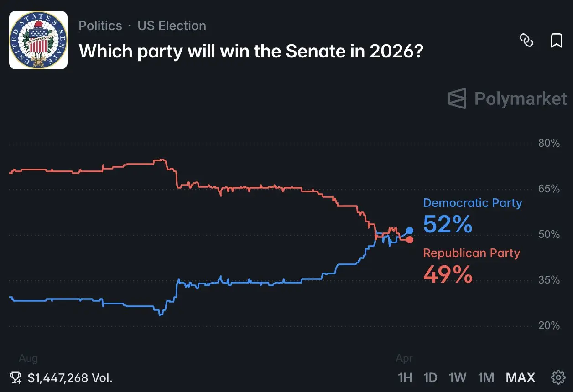Viewport: 573px width, 392px height.
Task: Select the MAX time range
Action: [520, 377]
